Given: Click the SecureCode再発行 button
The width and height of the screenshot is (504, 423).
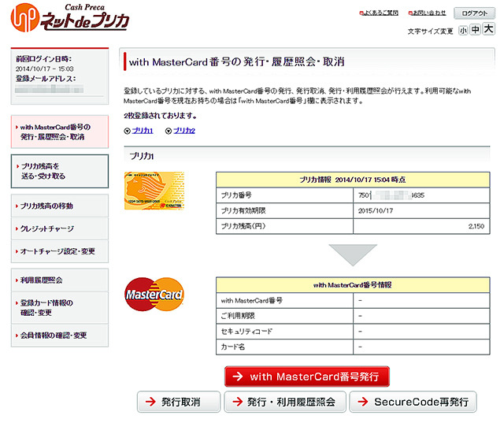Looking at the screenshot, I should [x=413, y=402].
